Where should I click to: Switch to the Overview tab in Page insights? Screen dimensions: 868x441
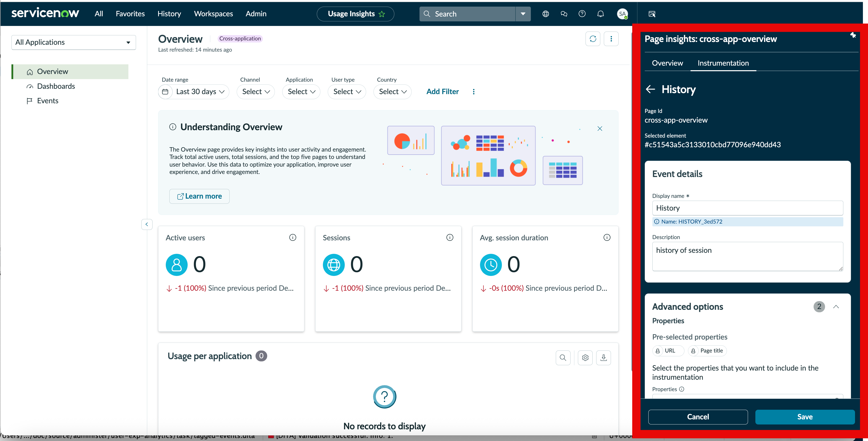pos(667,63)
